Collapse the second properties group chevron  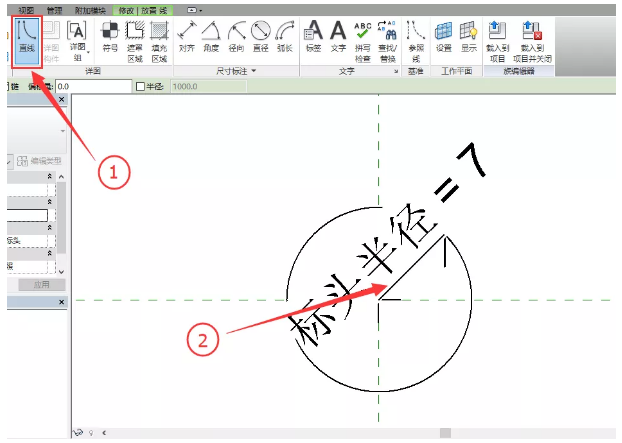click(50, 202)
